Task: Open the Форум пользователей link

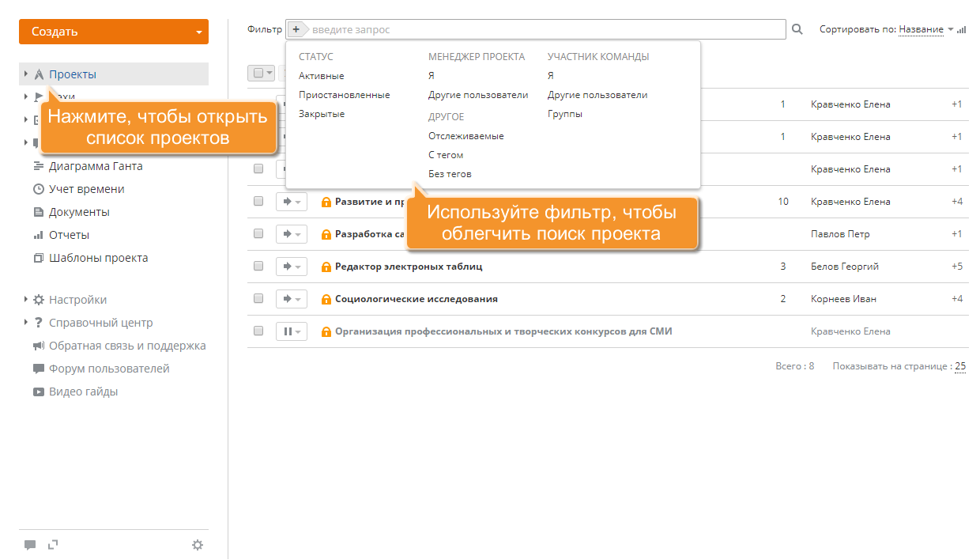Action: tap(109, 369)
